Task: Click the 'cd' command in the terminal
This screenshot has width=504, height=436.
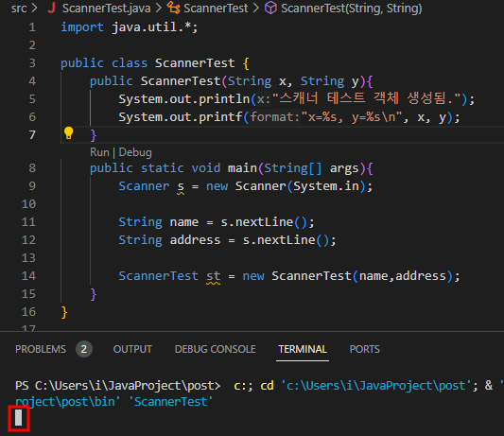Action: coord(267,386)
